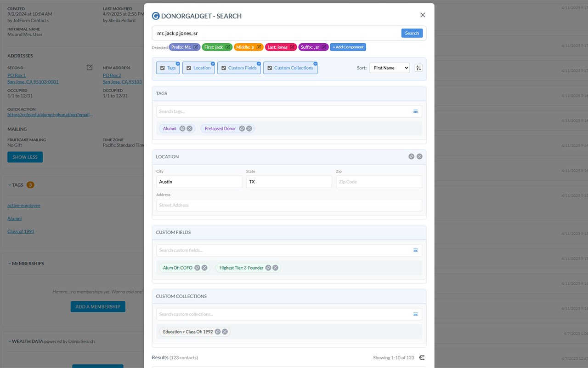588x368 pixels.
Task: Click the Street Address input field
Action: (x=289, y=205)
